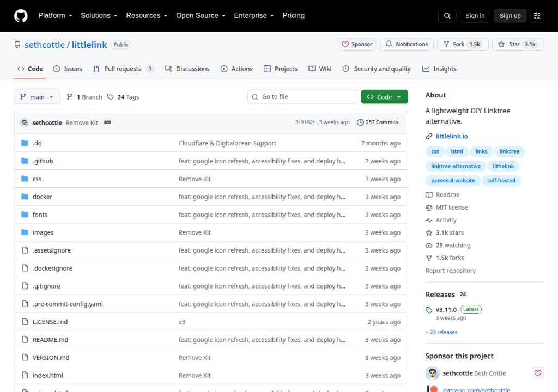558x392 pixels.
Task: Focus the Go to file search field
Action: pos(302,97)
